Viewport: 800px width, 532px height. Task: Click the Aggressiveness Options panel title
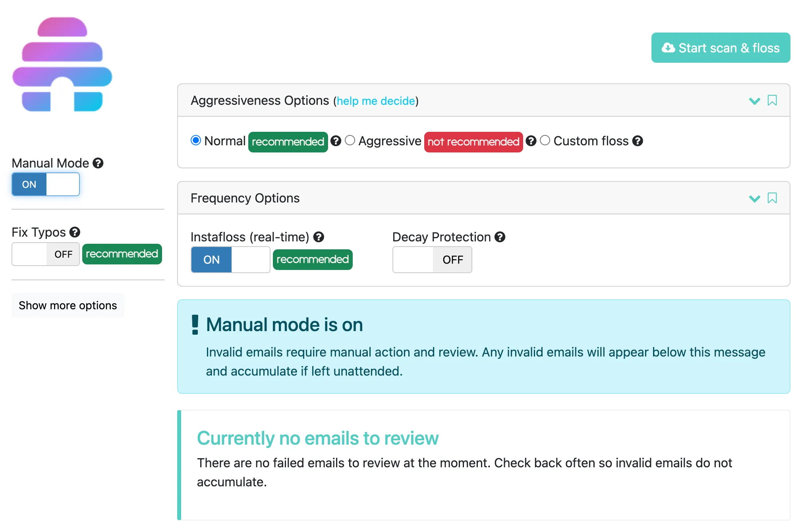(x=260, y=100)
